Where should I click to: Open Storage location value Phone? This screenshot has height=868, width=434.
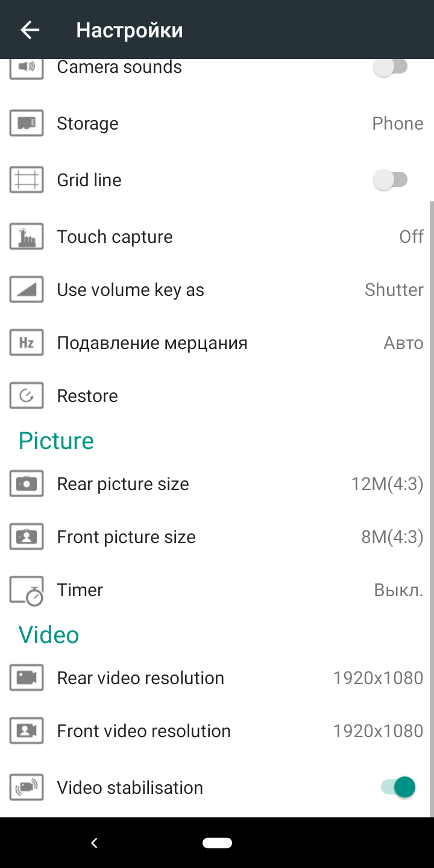click(397, 124)
